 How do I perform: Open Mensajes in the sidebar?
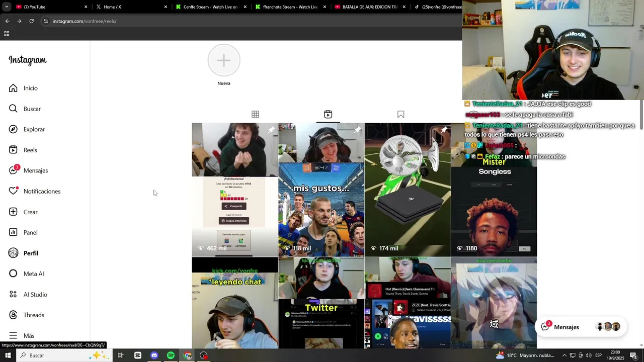(29, 170)
